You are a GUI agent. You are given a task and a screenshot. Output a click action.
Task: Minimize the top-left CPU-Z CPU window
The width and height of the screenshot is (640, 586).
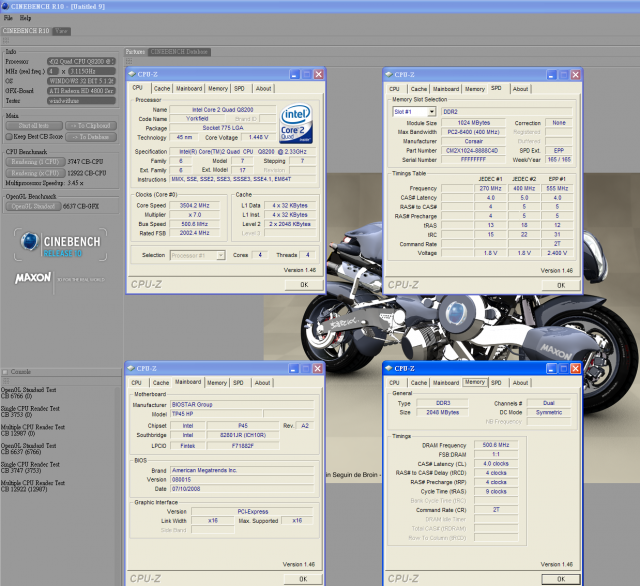(x=295, y=74)
